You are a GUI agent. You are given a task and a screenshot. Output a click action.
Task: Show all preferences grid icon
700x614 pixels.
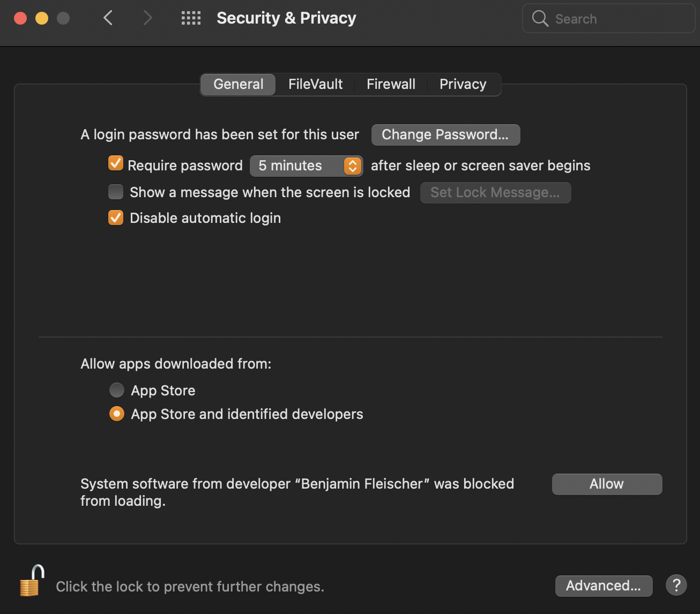(x=191, y=18)
